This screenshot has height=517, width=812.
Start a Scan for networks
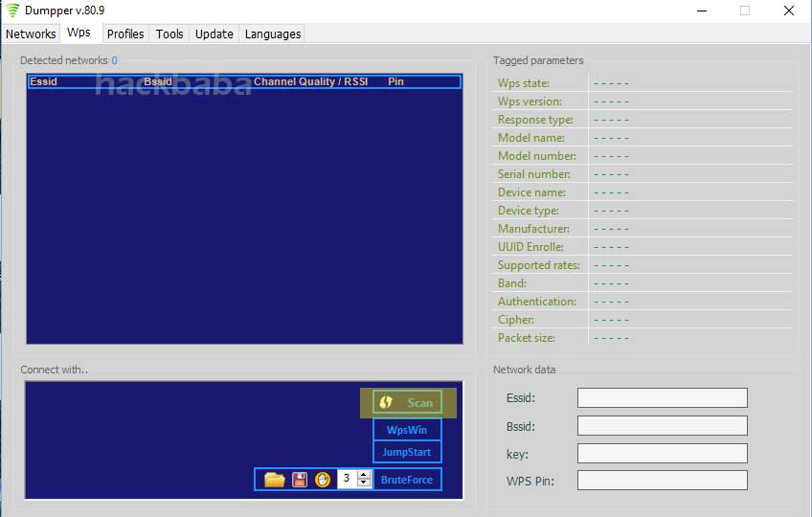click(408, 402)
